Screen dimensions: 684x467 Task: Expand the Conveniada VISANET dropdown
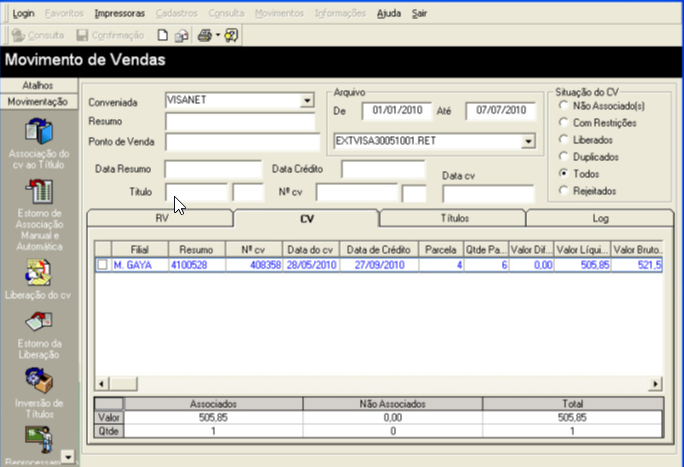pos(307,101)
